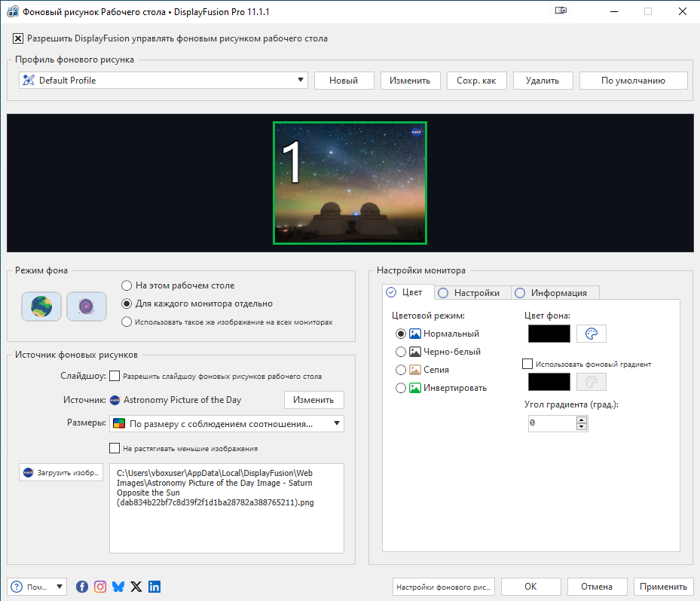Toggle 'Использовать фоновый градиент' checkbox

(x=527, y=364)
